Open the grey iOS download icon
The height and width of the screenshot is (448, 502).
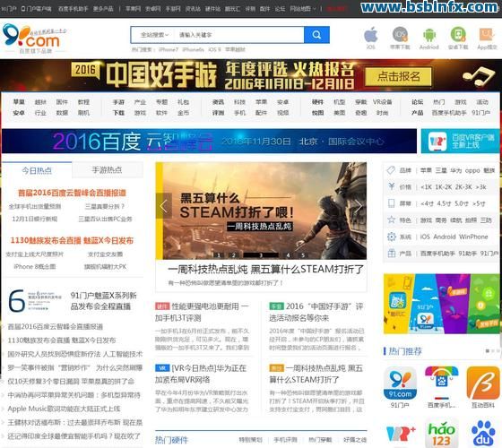400,34
